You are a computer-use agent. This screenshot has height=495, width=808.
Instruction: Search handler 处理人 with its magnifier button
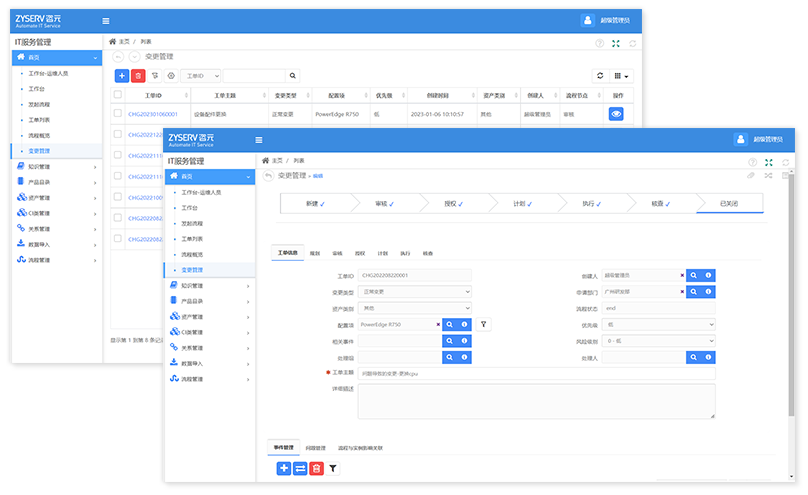694,357
